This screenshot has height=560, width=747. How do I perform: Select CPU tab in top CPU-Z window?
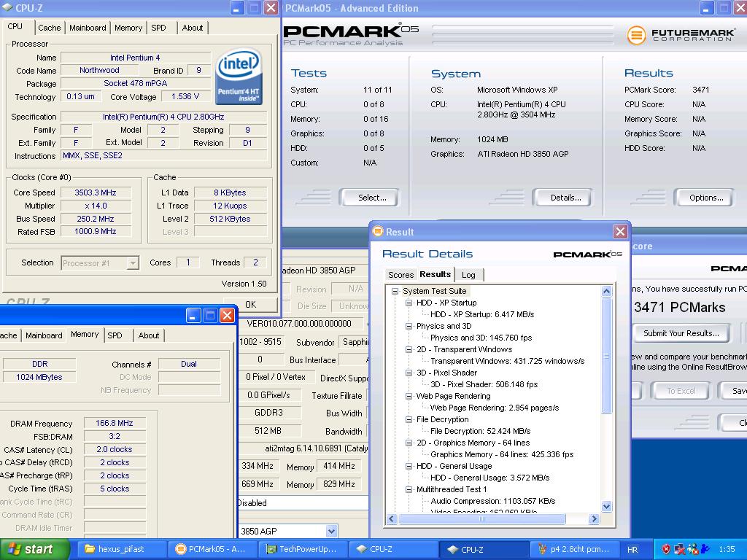[x=15, y=27]
